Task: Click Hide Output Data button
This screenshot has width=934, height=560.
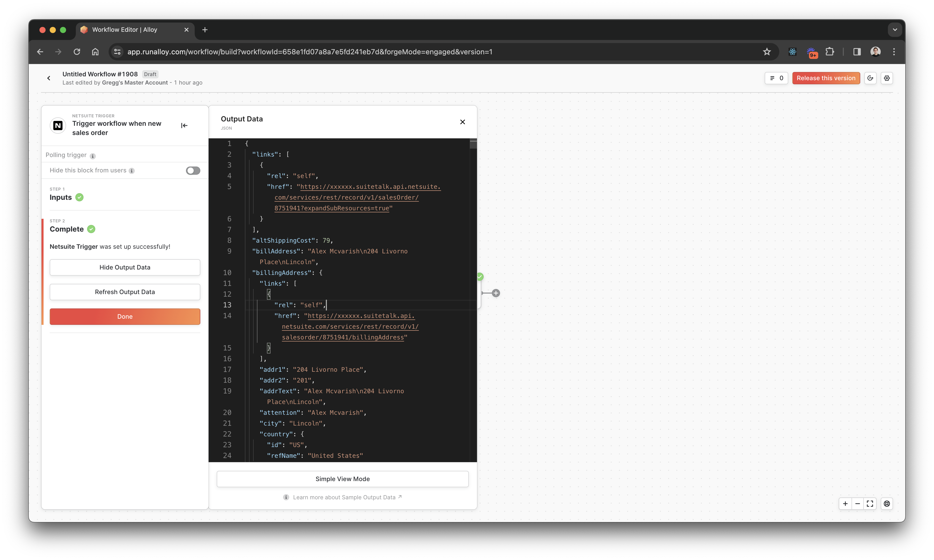Action: click(125, 267)
